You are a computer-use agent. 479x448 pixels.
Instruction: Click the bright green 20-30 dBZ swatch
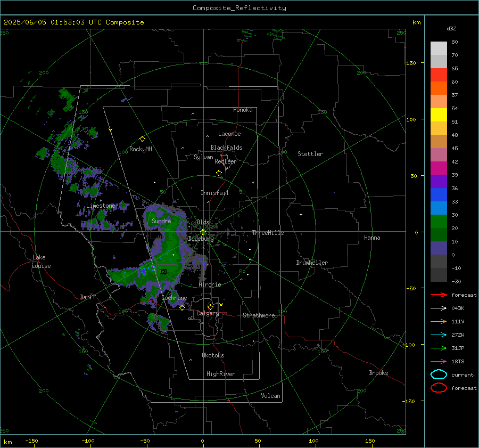coord(439,222)
